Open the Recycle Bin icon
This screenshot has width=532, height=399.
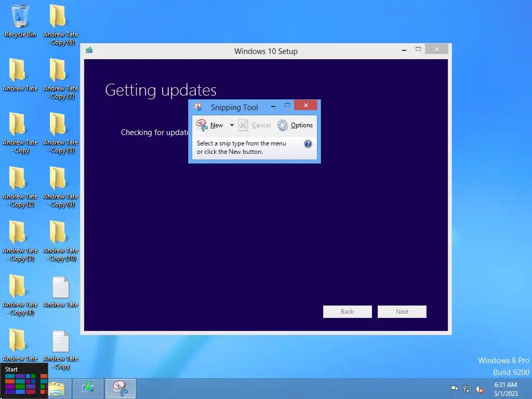20,21
